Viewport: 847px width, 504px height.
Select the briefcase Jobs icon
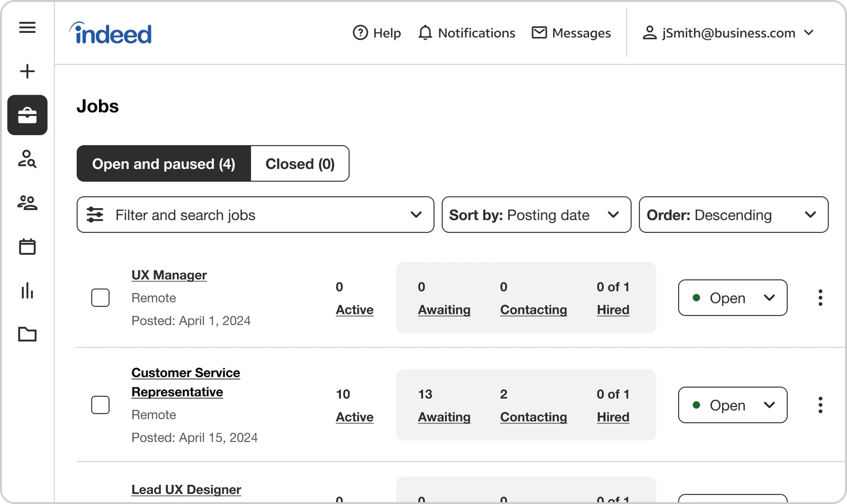tap(27, 115)
